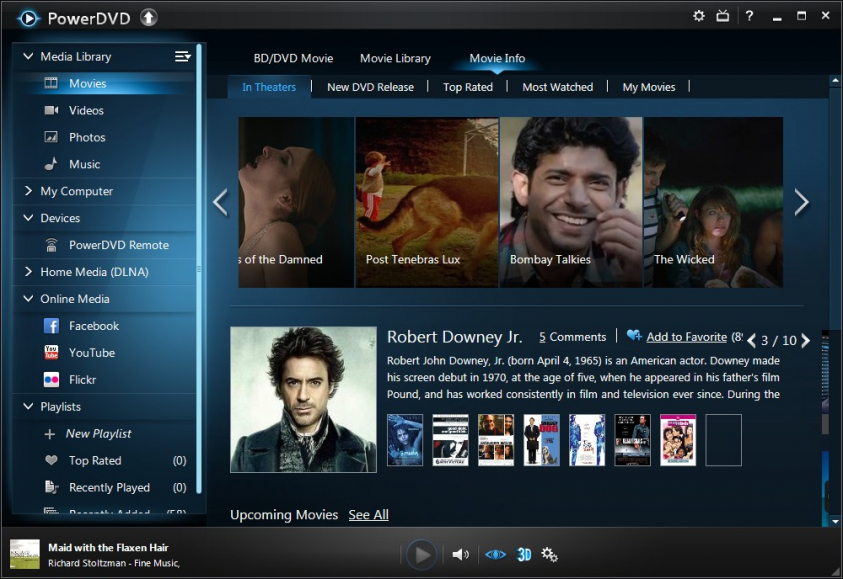Image resolution: width=843 pixels, height=579 pixels.
Task: Switch to the Top Rated tab
Action: pos(468,87)
